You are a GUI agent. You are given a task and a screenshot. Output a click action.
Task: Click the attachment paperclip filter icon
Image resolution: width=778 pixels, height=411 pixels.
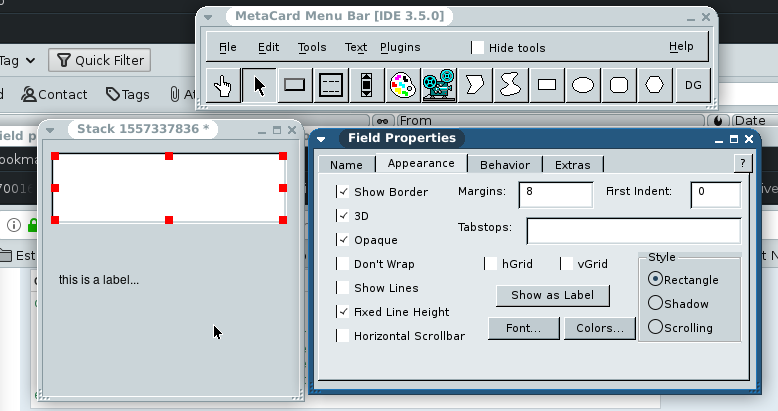click(175, 94)
